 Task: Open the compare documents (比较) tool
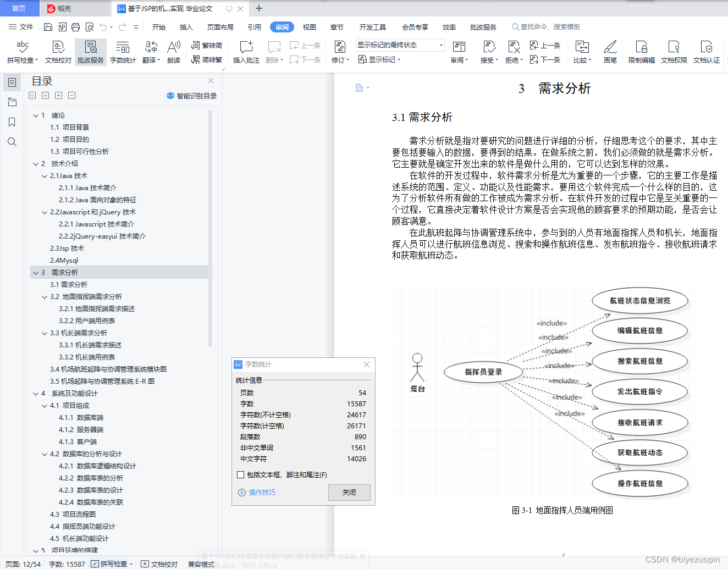[x=582, y=52]
